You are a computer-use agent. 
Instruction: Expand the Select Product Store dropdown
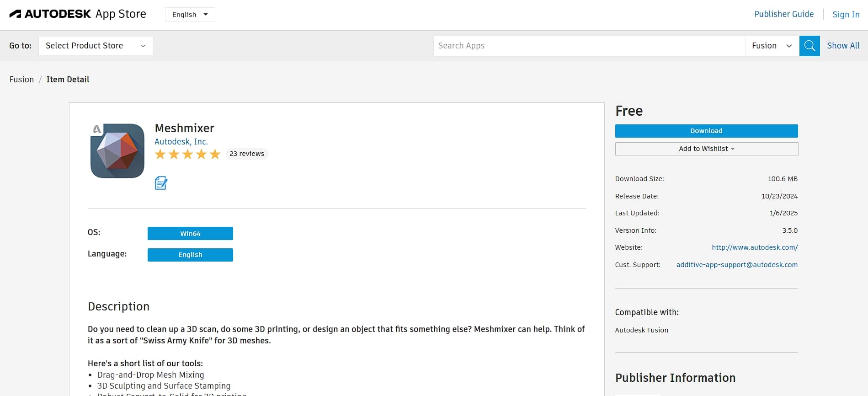tap(96, 46)
